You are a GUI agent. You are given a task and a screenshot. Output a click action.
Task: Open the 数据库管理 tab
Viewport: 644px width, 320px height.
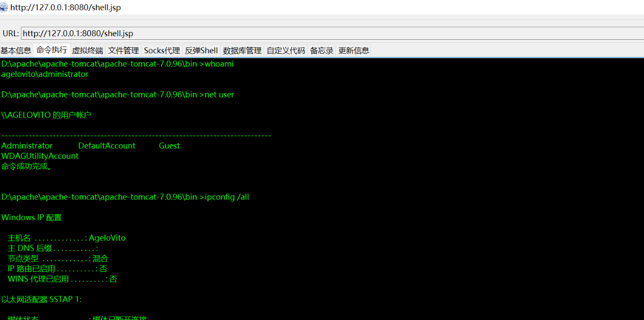242,51
